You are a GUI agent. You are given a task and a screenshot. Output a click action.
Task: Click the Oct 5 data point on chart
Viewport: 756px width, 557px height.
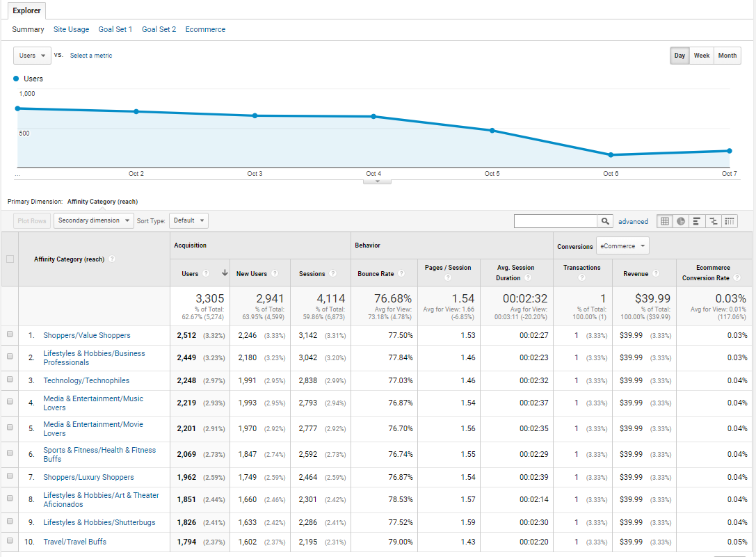492,130
